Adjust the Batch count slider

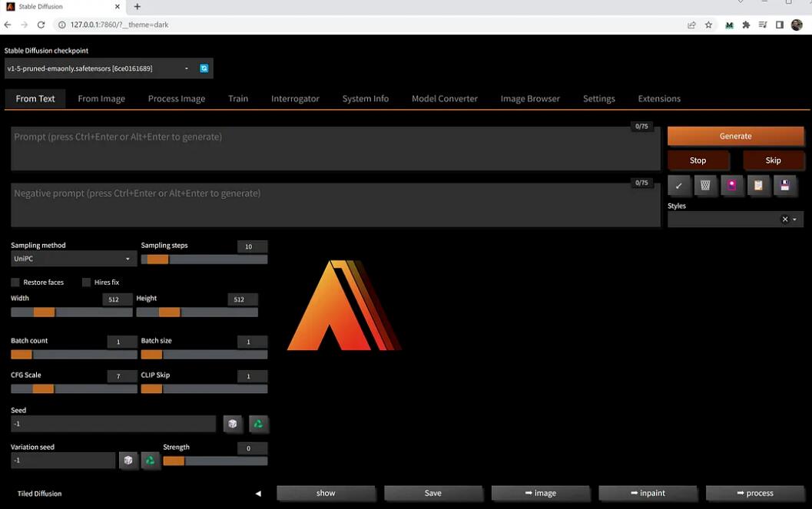pos(74,355)
